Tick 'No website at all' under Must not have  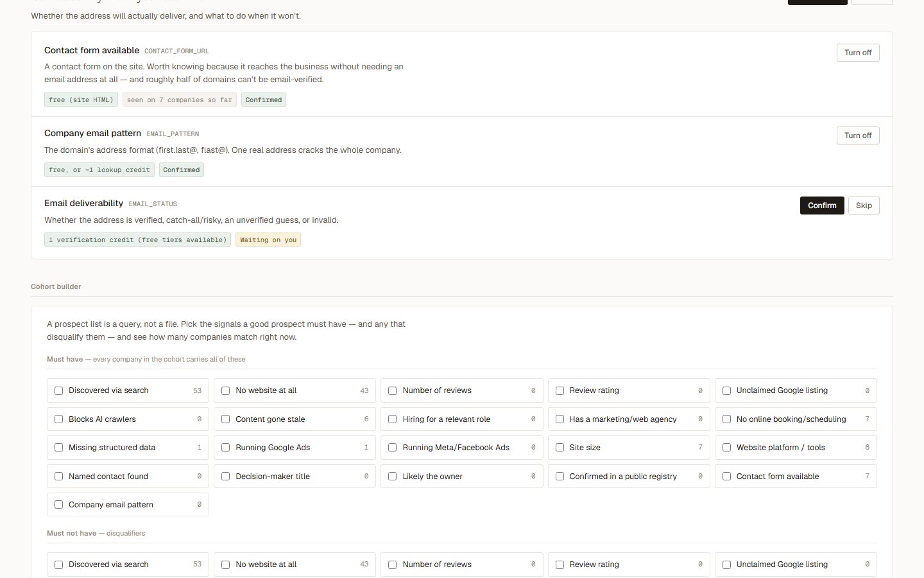point(226,565)
